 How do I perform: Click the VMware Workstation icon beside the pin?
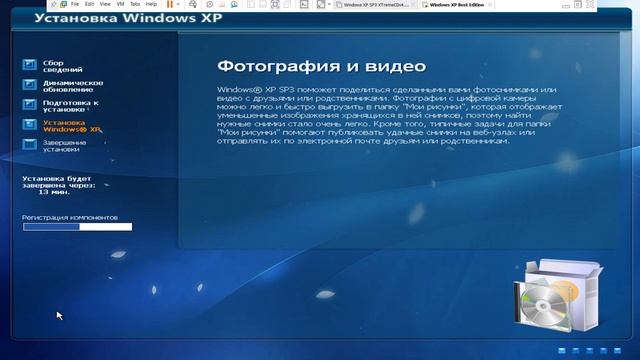point(64,4)
